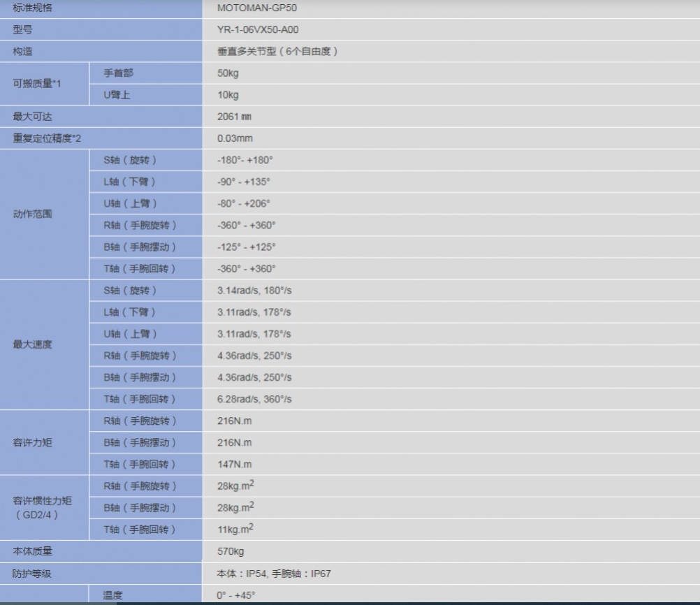Select B轴 inertia value 28kg.m²
This screenshot has width=700, height=605.
(x=235, y=507)
